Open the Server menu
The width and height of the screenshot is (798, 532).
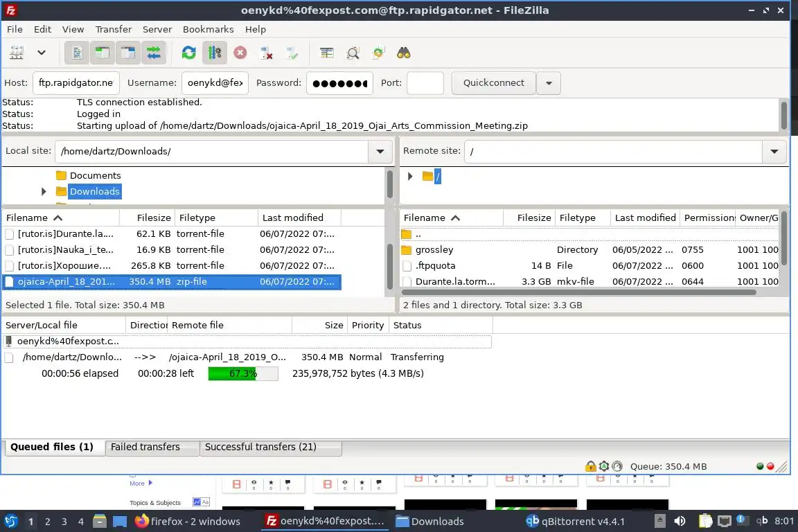tap(157, 29)
